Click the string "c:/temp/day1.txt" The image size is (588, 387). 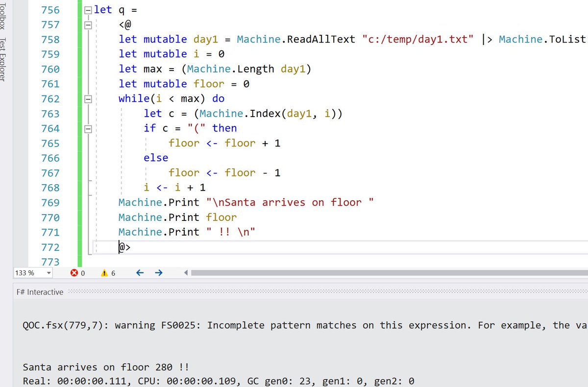(x=418, y=39)
